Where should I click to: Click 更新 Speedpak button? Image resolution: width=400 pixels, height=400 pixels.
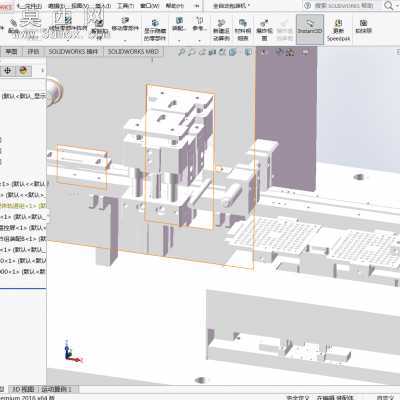click(x=338, y=30)
